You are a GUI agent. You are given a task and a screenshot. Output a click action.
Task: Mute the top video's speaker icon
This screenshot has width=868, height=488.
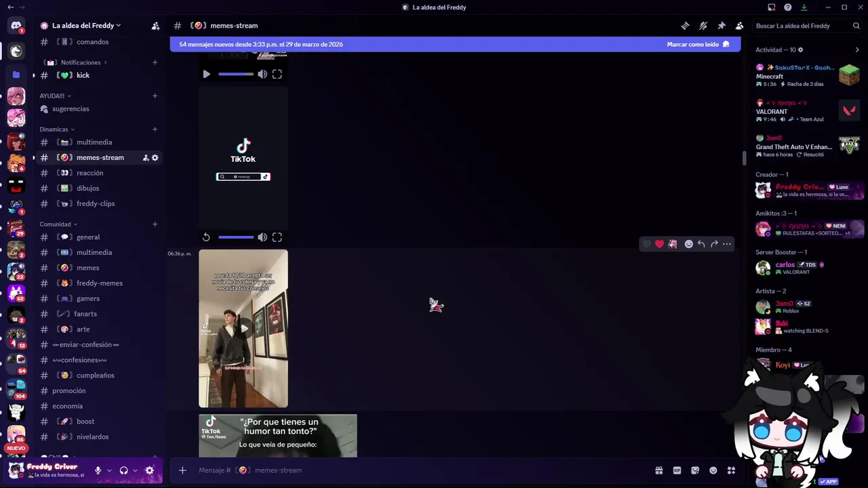pyautogui.click(x=262, y=74)
